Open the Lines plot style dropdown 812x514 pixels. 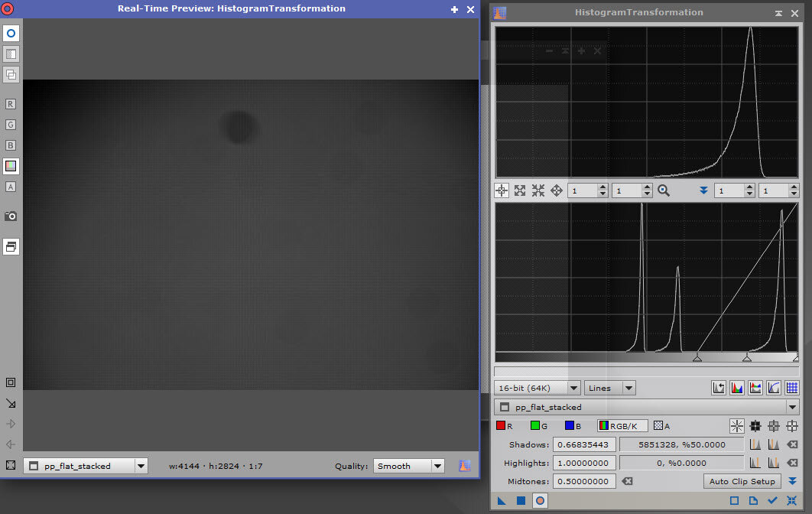(611, 388)
